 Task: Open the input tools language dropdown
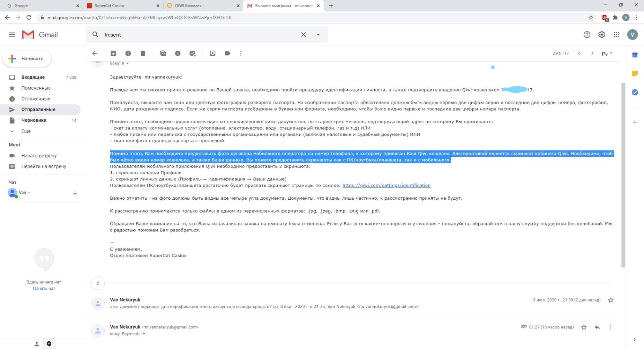[x=607, y=54]
